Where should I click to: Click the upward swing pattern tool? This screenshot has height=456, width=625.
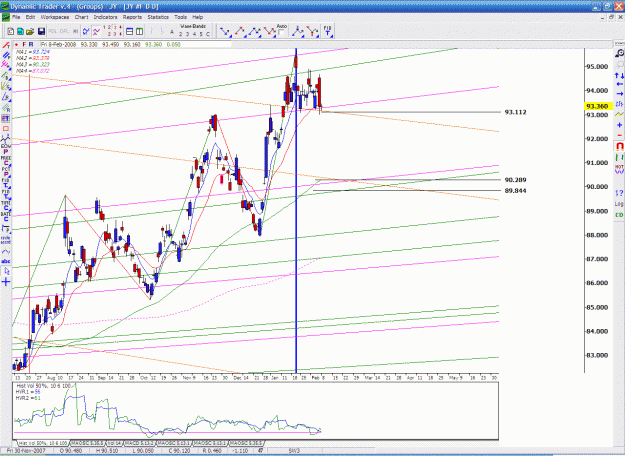click(x=240, y=31)
